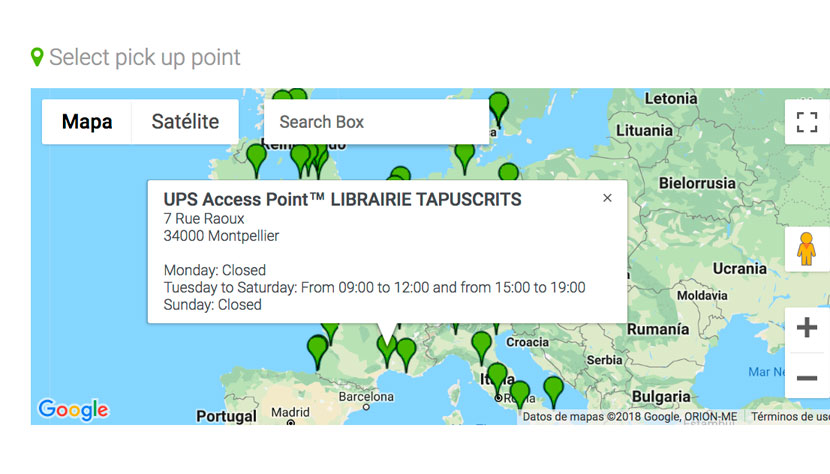The height and width of the screenshot is (474, 830).
Task: Click the Rumanía label on the map
Action: pyautogui.click(x=658, y=329)
